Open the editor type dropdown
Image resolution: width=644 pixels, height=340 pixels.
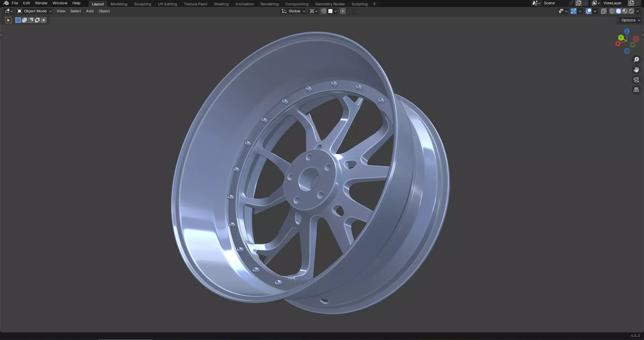[x=9, y=11]
